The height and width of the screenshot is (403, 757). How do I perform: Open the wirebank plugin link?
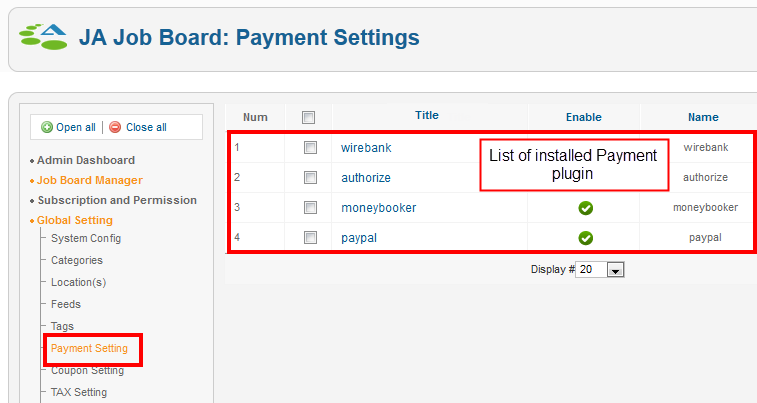366,148
